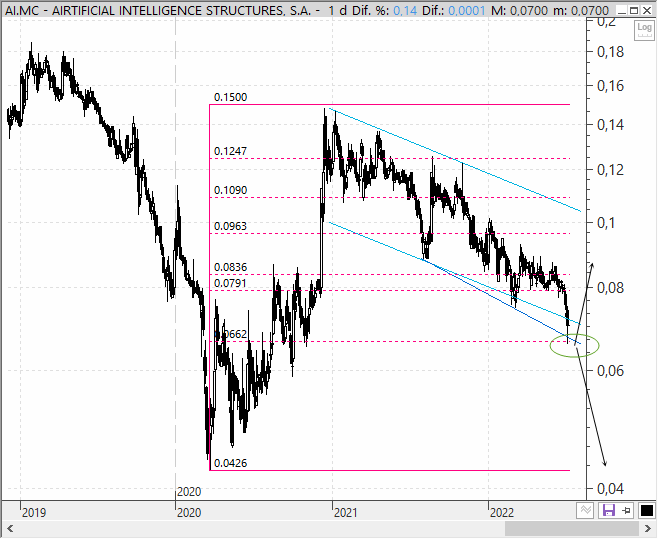Click the 0,16 price axis label
The width and height of the screenshot is (658, 539).
click(610, 86)
